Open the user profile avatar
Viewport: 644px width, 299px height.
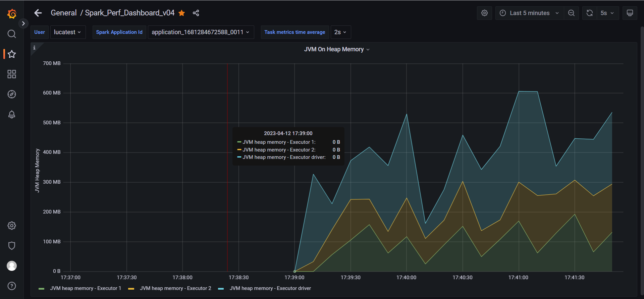[x=12, y=266]
